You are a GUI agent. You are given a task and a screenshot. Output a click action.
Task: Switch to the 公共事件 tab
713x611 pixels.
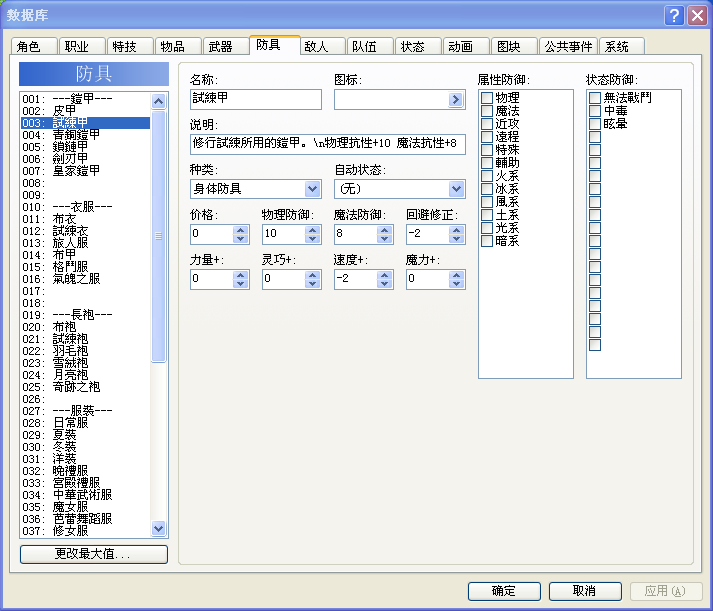[x=568, y=46]
